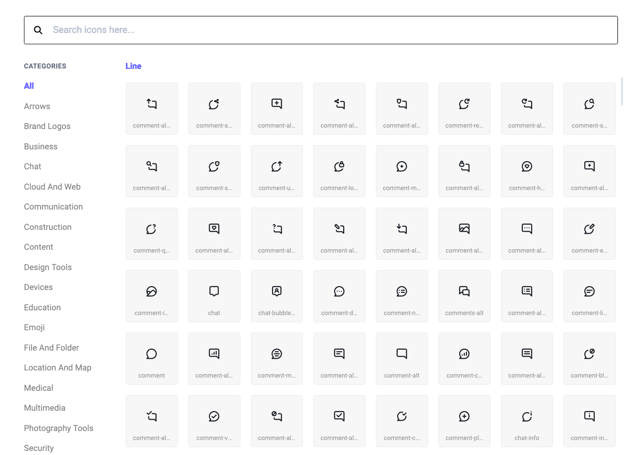Switch to the Line style tab
This screenshot has width=640, height=455.
(133, 66)
